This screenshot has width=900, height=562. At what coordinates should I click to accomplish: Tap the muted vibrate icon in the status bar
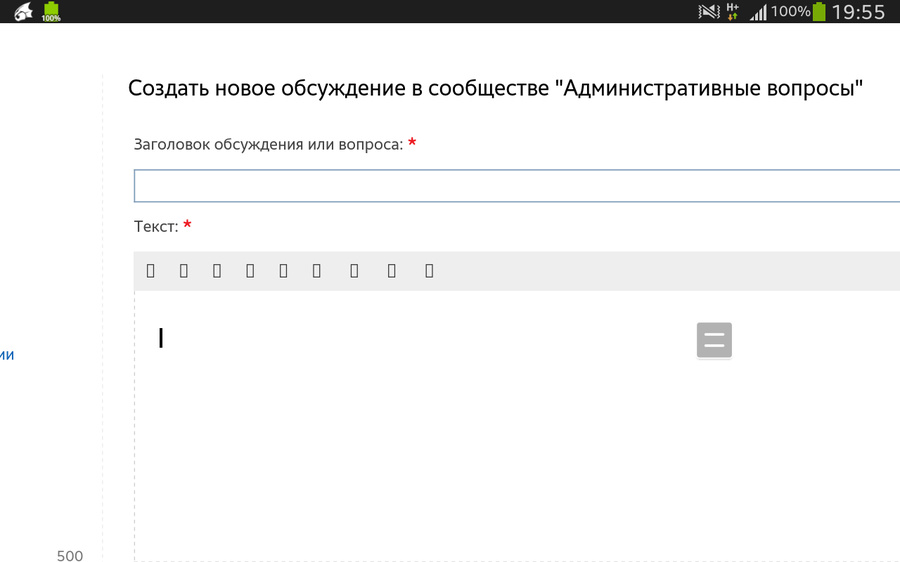(x=709, y=11)
